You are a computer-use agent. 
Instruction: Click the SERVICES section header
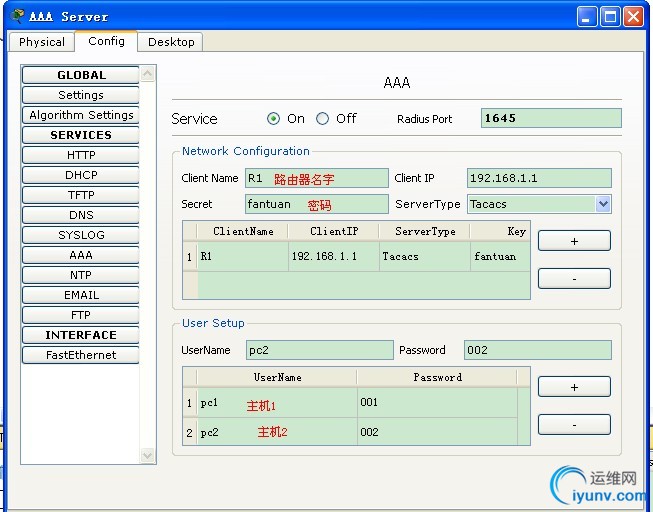81,135
